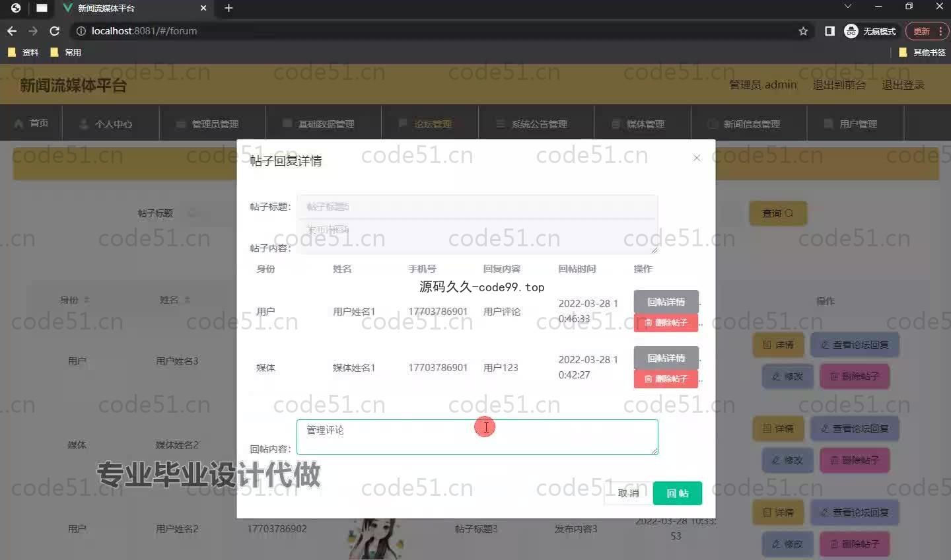This screenshot has width=951, height=560.
Task: Click 删除帖子 for 用户姓名3 row
Action: [855, 376]
